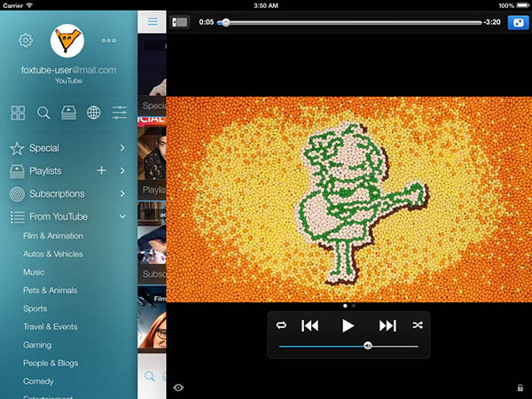Image resolution: width=532 pixels, height=399 pixels.
Task: Tap the 3:50 AM status bar clock
Action: tap(266, 5)
